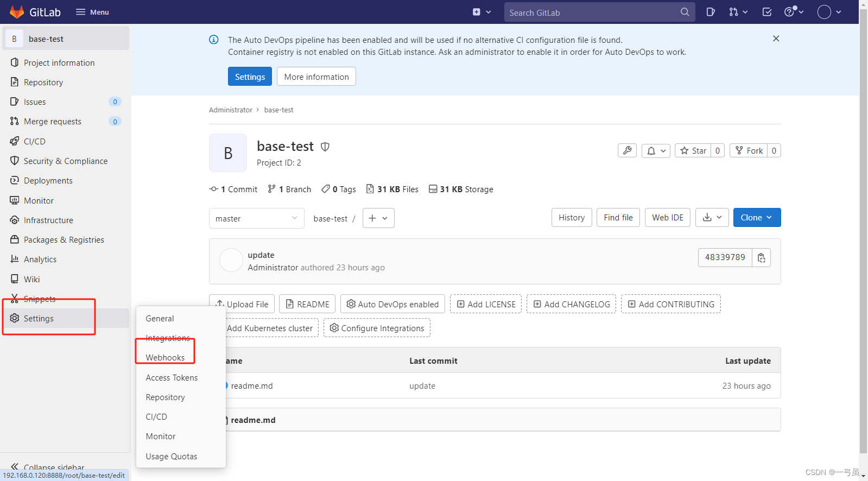Click the Add LICENSE button
Image resolution: width=868 pixels, height=481 pixels.
[x=486, y=304]
